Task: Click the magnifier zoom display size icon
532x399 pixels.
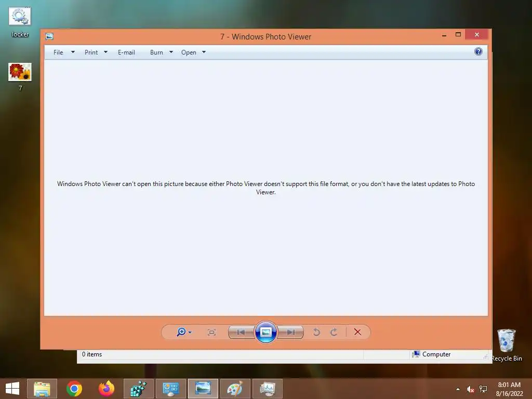Action: pos(181,332)
